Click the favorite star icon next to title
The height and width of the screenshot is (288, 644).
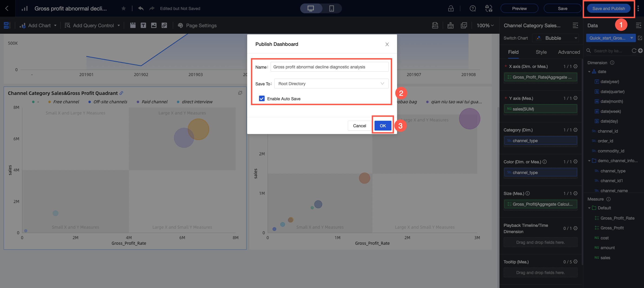tap(124, 9)
